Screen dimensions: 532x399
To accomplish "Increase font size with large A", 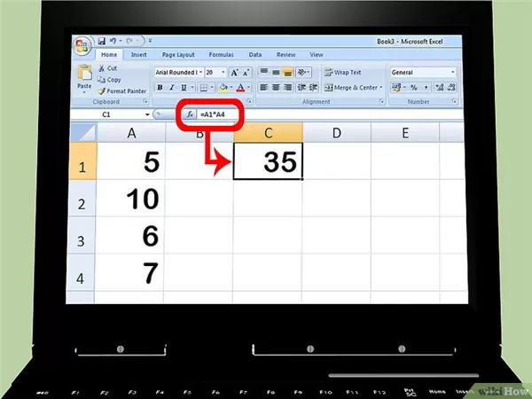I will click(234, 73).
